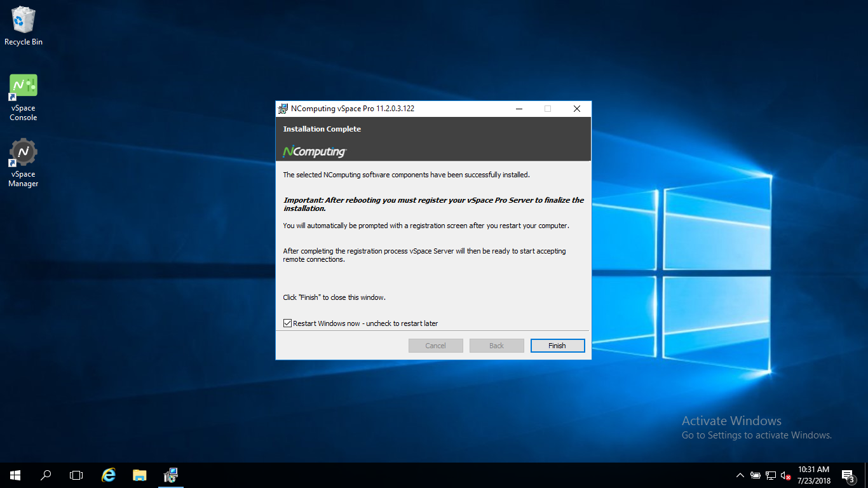Click the text "successfully installed" sentence
The image size is (868, 488).
tap(406, 175)
